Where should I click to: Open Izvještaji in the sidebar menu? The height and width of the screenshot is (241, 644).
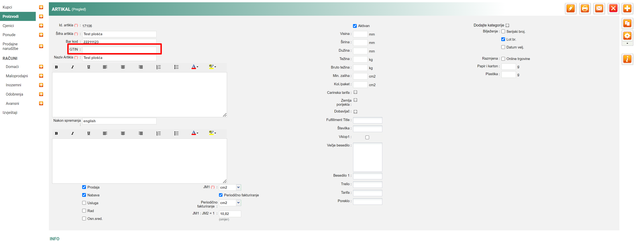point(10,113)
